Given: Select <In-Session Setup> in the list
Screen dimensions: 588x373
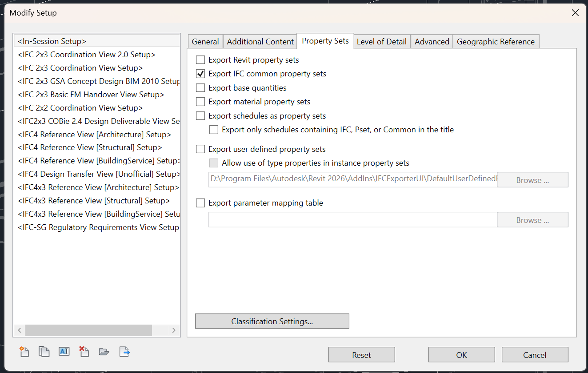Looking at the screenshot, I should pos(97,41).
